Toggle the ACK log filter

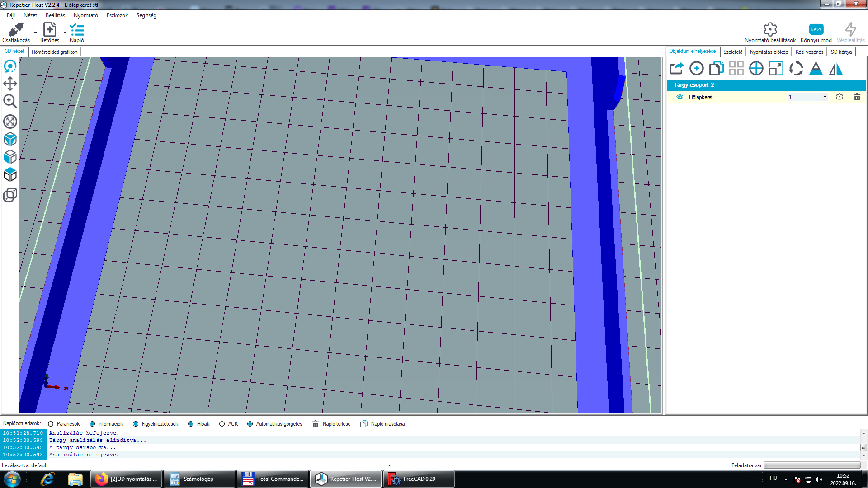(222, 424)
